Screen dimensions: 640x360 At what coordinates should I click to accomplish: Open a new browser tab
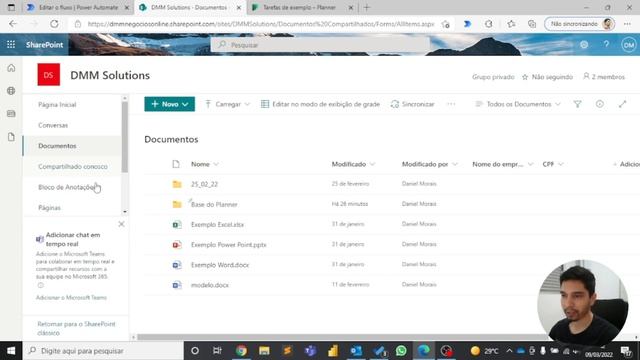(x=367, y=7)
